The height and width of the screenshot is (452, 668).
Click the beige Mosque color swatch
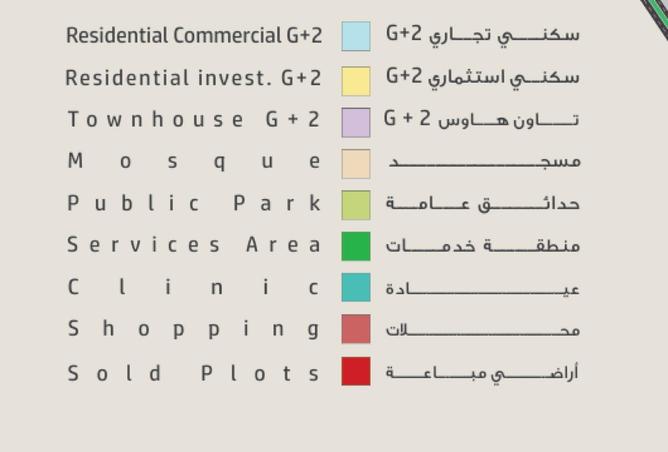355,163
